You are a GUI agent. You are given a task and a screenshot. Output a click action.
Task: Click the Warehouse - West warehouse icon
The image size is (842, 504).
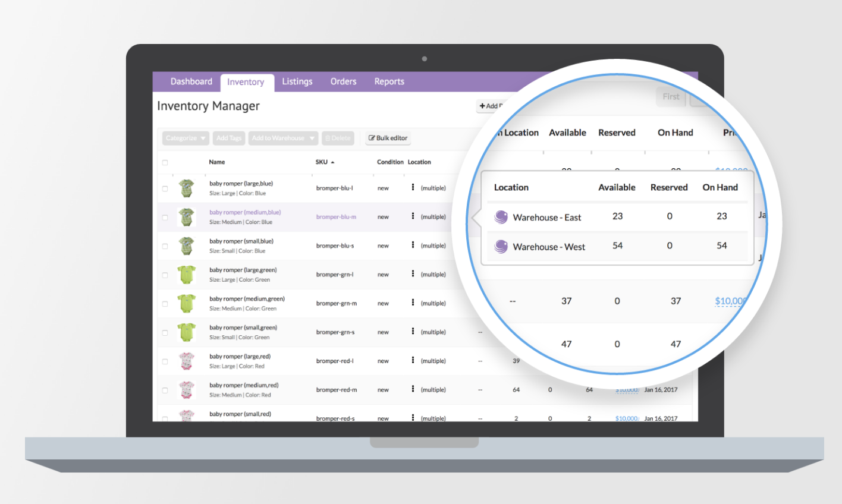coord(501,246)
